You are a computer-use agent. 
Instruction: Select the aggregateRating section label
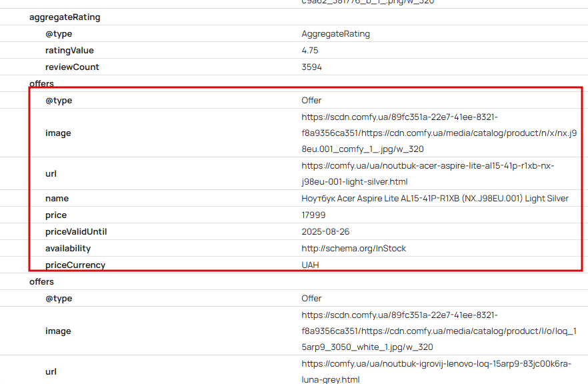65,17
